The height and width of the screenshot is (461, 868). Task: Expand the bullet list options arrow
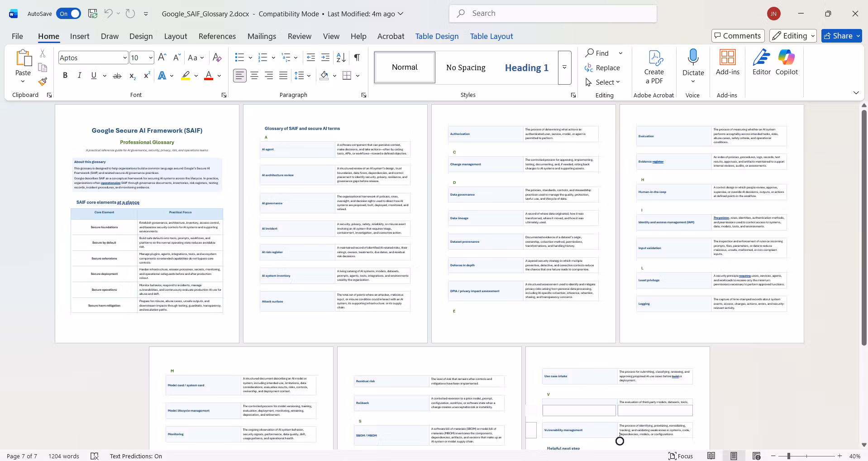[250, 58]
